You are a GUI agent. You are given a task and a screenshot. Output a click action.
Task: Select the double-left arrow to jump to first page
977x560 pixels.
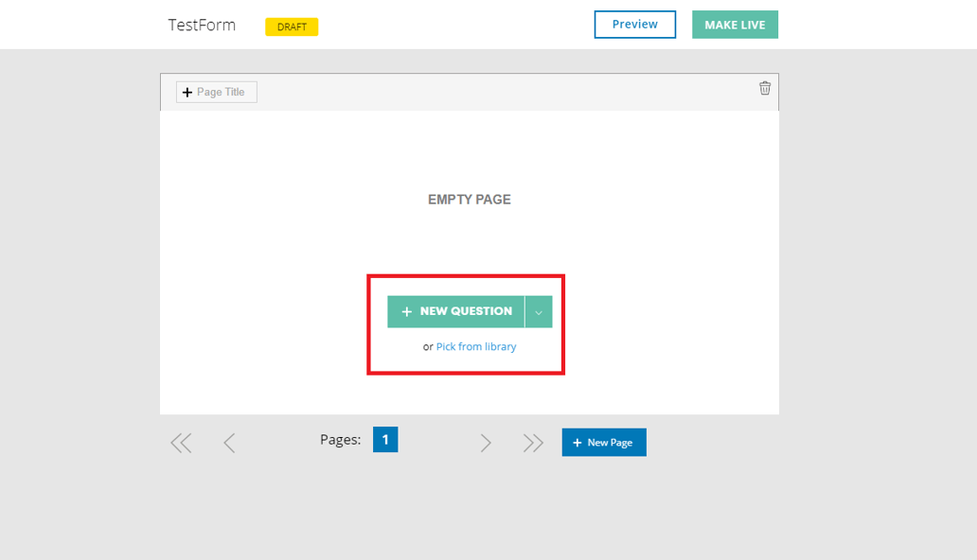coord(180,441)
